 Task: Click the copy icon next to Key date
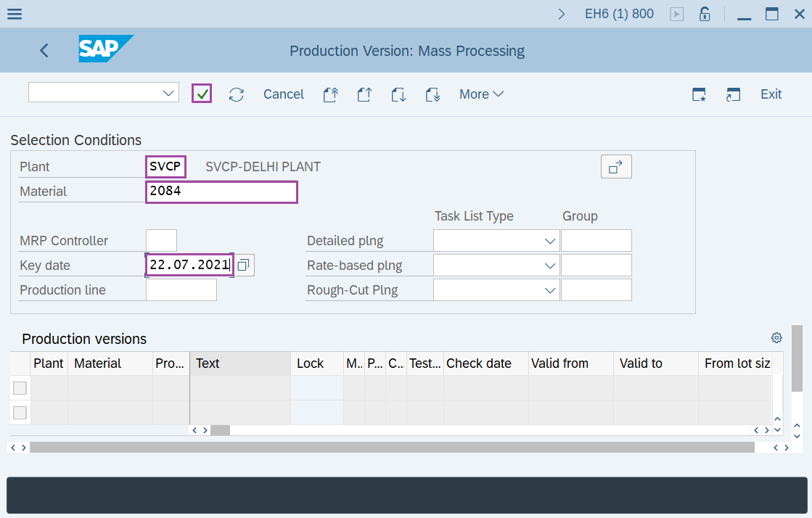[243, 265]
